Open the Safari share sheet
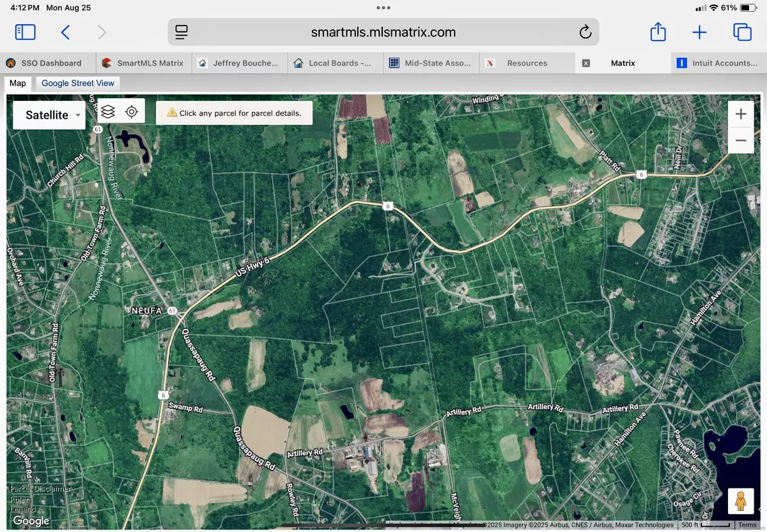 658,33
